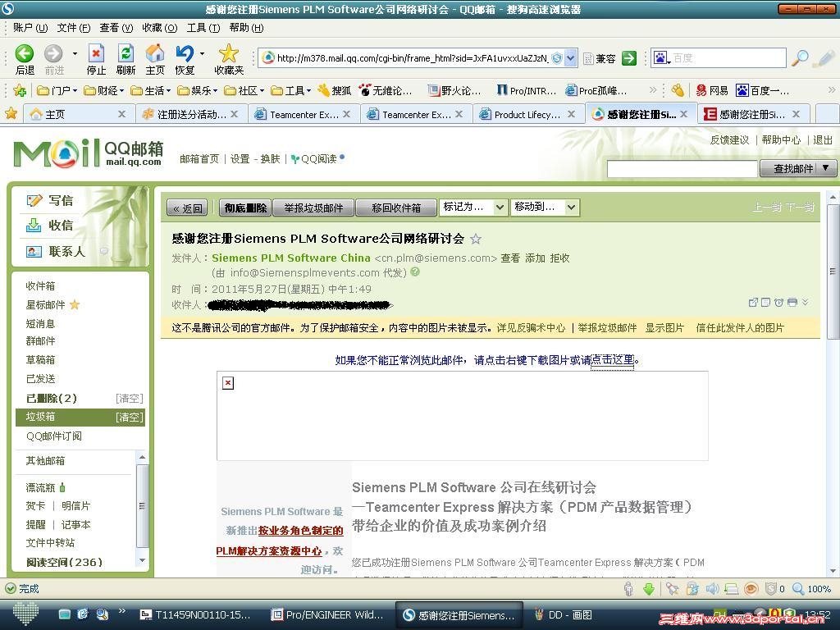The image size is (840, 630).
Task: Expand the 门户 bookmarks folder
Action: point(57,90)
